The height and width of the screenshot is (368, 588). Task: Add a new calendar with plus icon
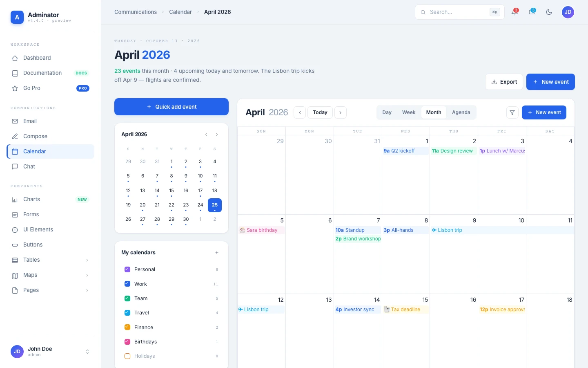(217, 253)
